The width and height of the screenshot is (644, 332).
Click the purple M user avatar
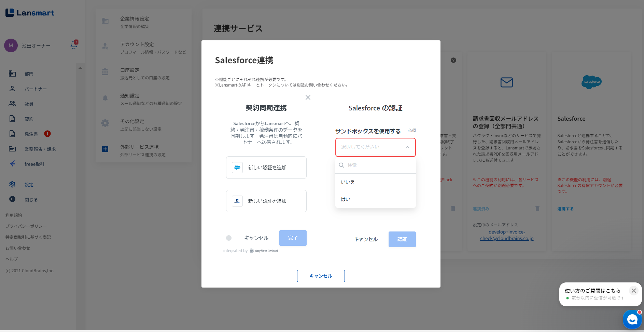11,45
